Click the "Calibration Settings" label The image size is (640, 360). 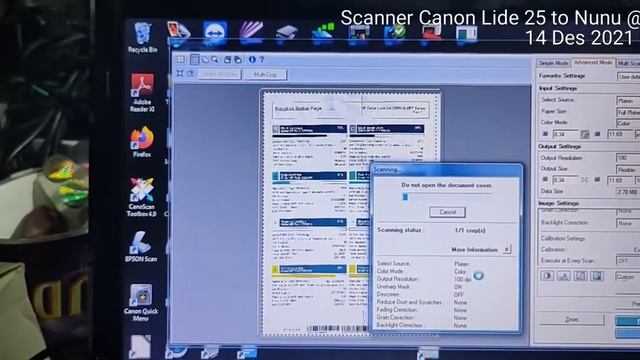563,238
